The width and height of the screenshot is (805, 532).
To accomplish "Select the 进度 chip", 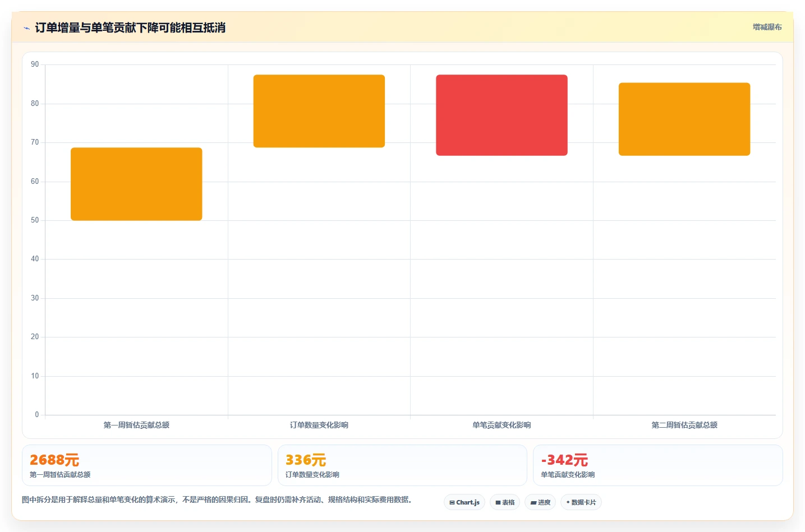I will 540,502.
